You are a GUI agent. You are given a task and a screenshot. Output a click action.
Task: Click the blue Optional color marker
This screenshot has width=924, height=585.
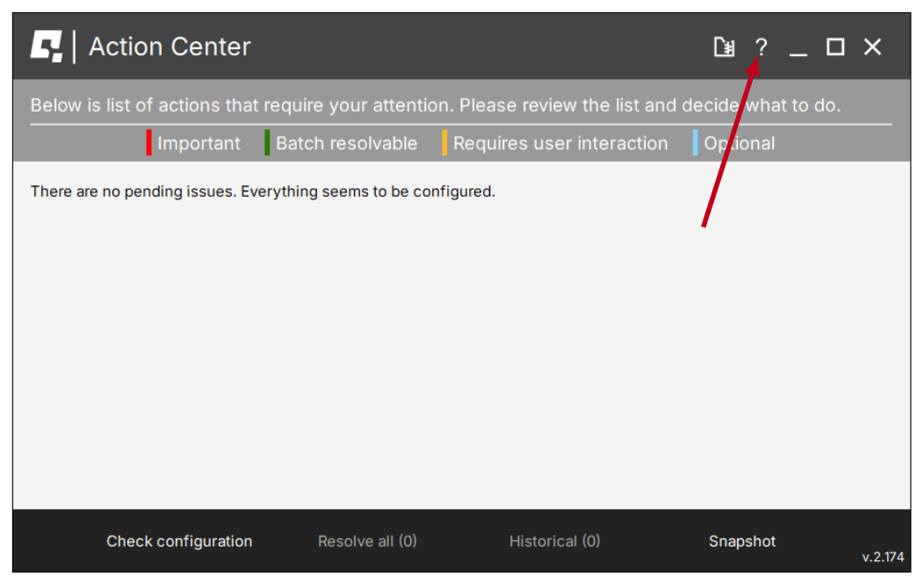(x=695, y=143)
